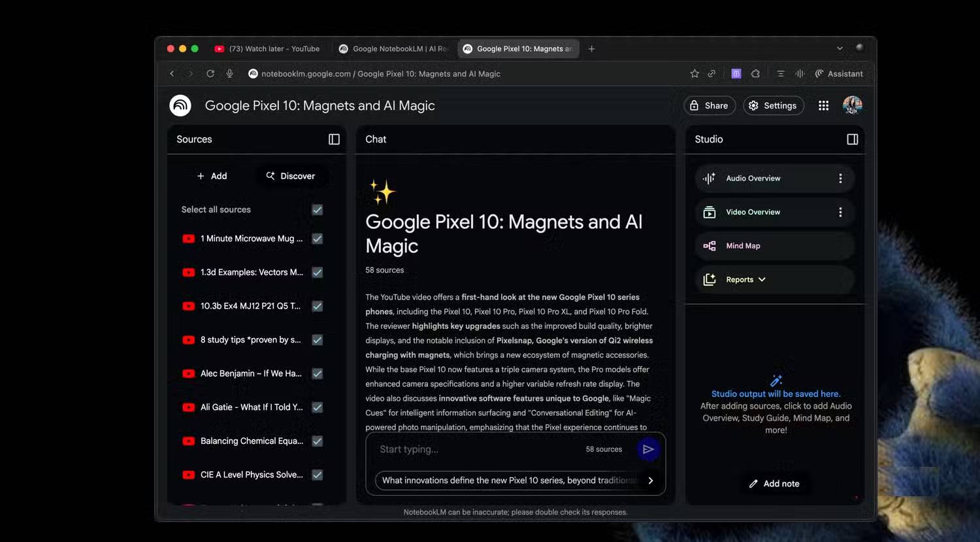Reload the page
Viewport: 980px width, 542px height.
point(210,74)
